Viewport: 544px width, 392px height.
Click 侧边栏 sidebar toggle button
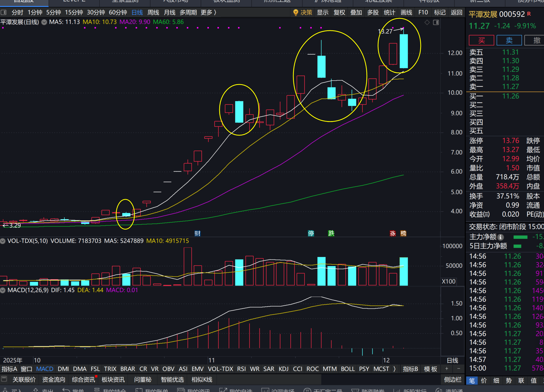[x=453, y=379]
